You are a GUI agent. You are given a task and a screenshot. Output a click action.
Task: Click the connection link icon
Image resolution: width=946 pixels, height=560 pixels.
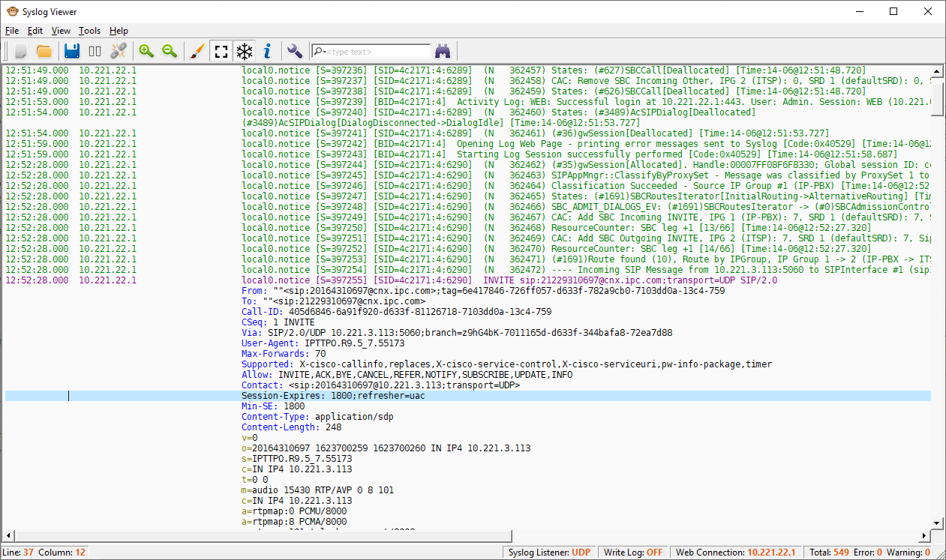119,51
